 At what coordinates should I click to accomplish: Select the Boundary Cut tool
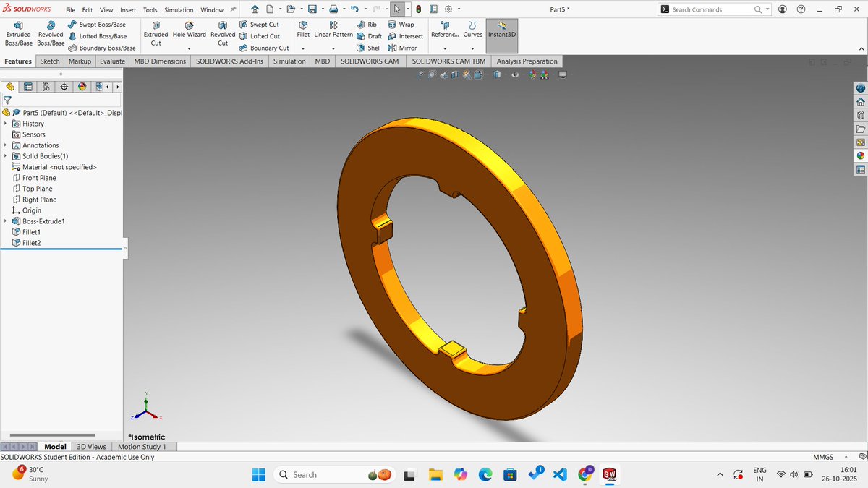point(263,48)
